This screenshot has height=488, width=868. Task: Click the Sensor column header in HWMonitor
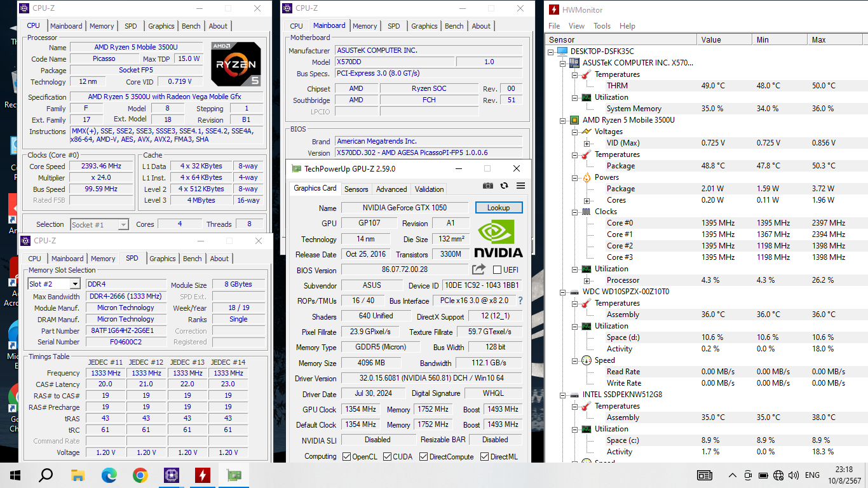point(621,39)
